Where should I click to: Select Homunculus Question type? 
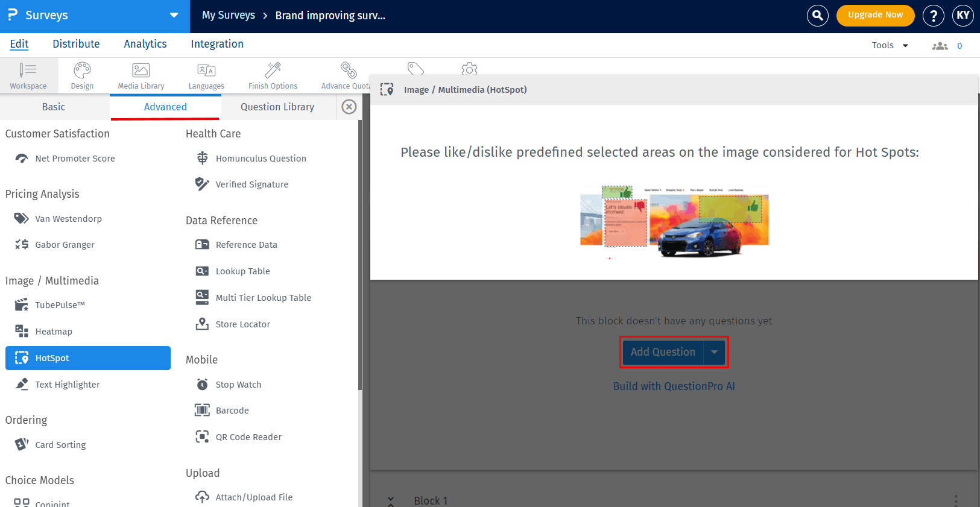pos(251,159)
